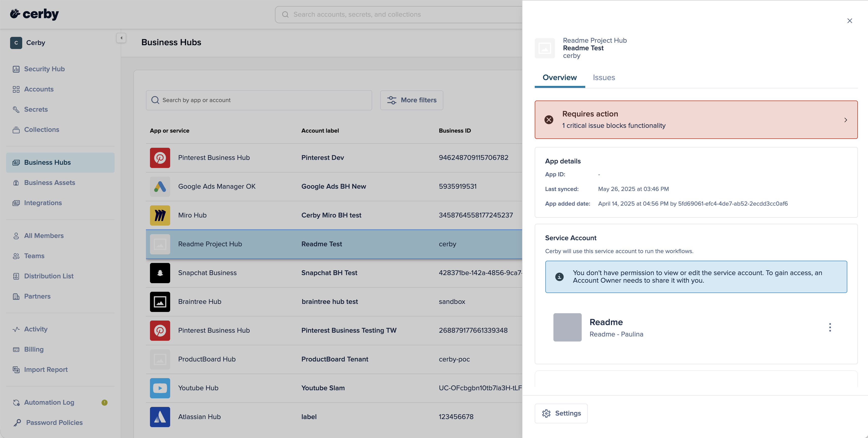Click the Billing card icon
868x438 pixels.
(x=16, y=349)
